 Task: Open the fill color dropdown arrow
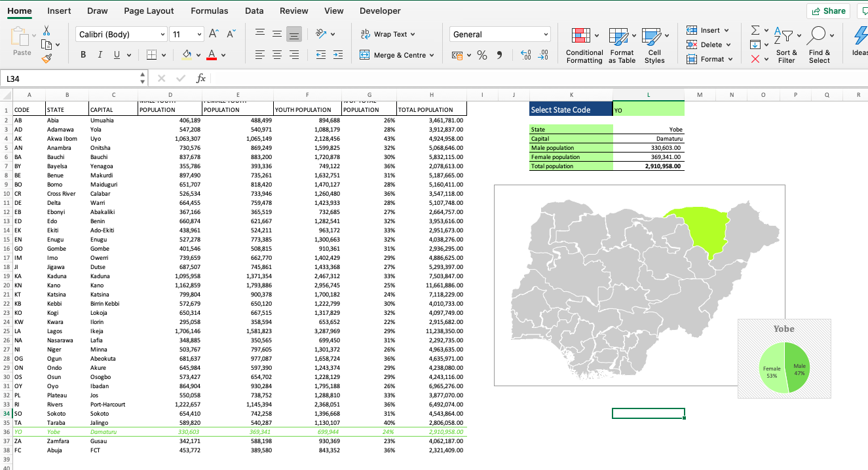pos(198,55)
